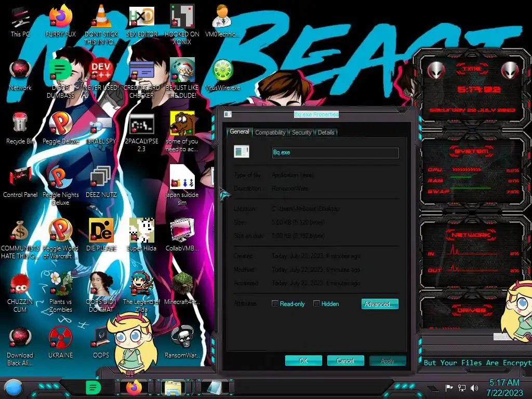Select the Minecraft4Fr block icon
The image size is (532, 399).
182,289
